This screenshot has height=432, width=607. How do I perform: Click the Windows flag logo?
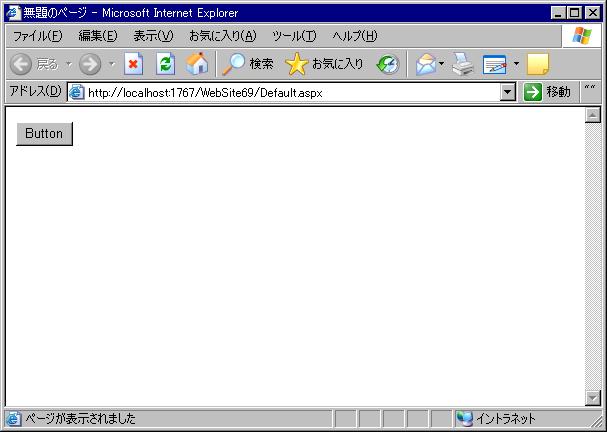(x=582, y=36)
